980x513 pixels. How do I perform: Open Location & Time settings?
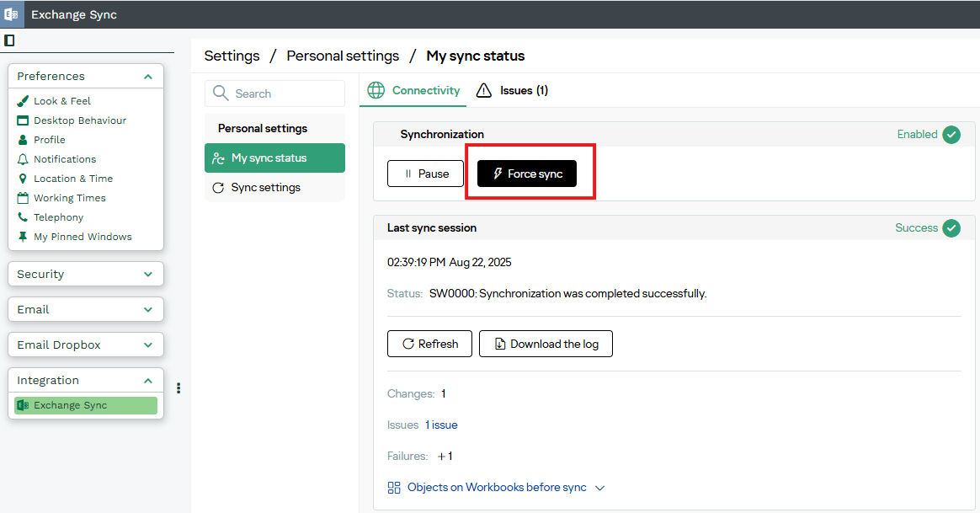(x=72, y=179)
